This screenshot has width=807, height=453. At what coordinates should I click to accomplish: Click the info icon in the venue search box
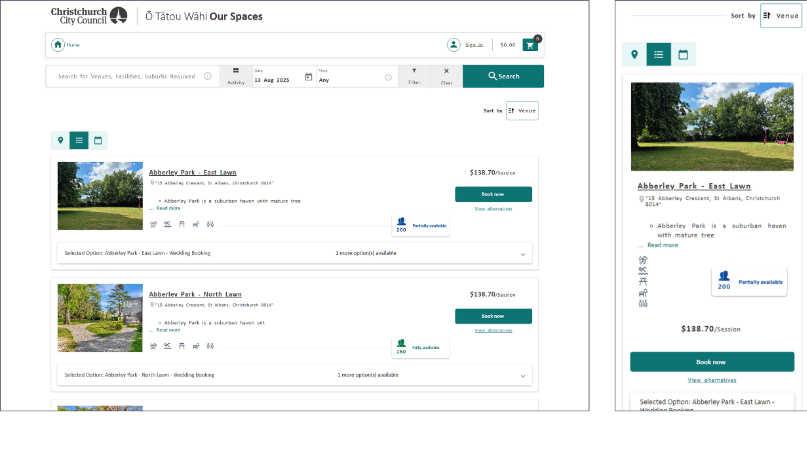click(x=208, y=76)
